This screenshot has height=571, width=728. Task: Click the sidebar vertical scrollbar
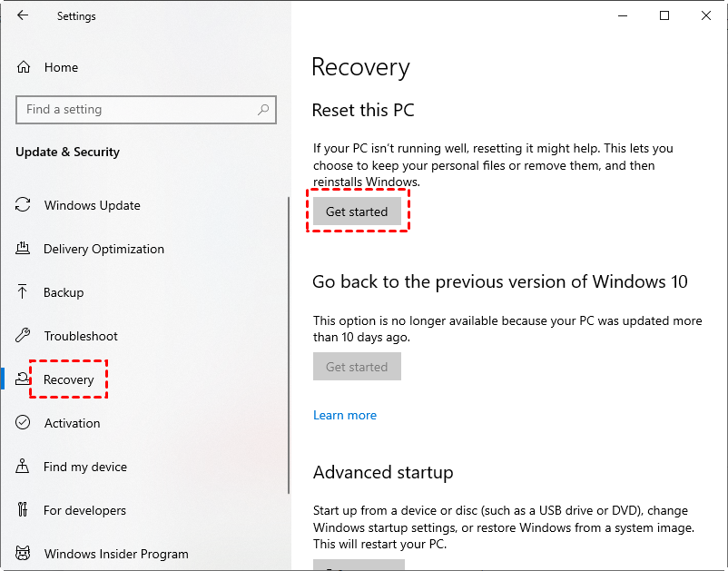[x=288, y=363]
